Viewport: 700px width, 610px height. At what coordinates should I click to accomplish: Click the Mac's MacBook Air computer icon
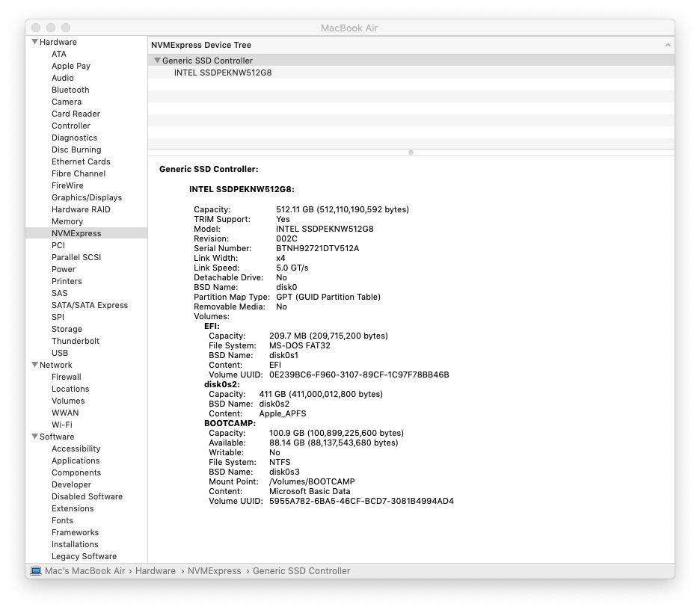pos(36,570)
